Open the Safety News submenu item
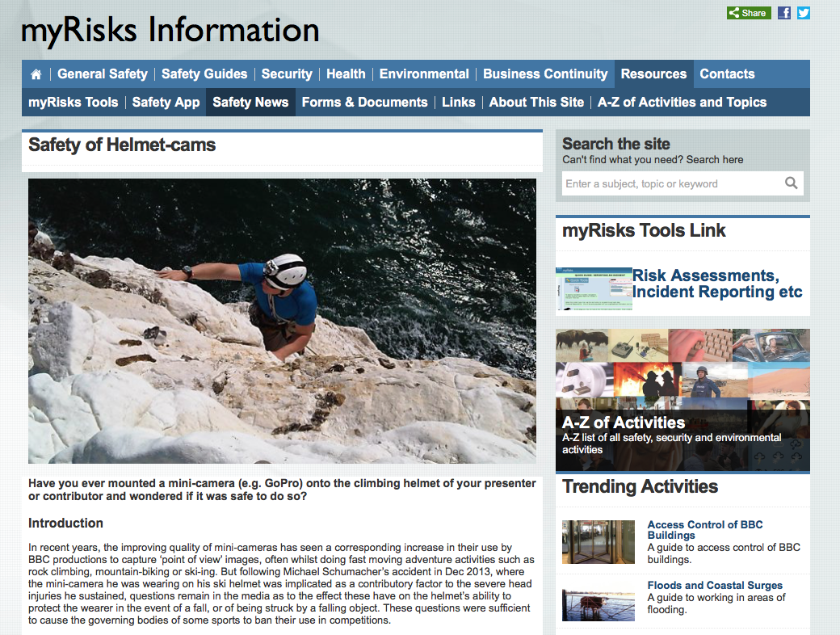 pos(250,102)
